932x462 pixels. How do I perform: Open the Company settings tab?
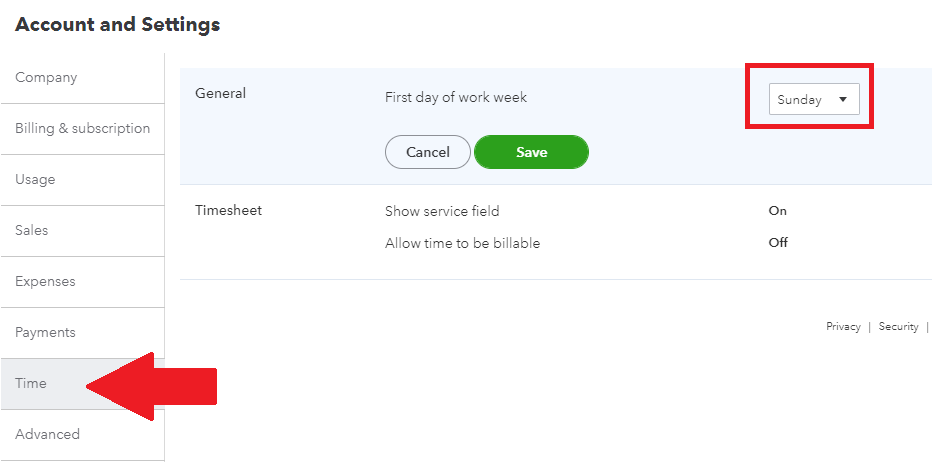[x=46, y=78]
